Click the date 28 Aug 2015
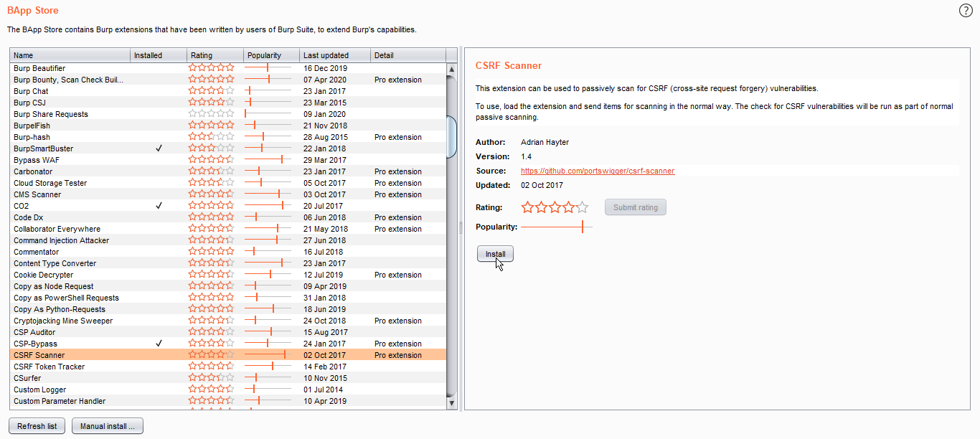The image size is (980, 439). [326, 137]
